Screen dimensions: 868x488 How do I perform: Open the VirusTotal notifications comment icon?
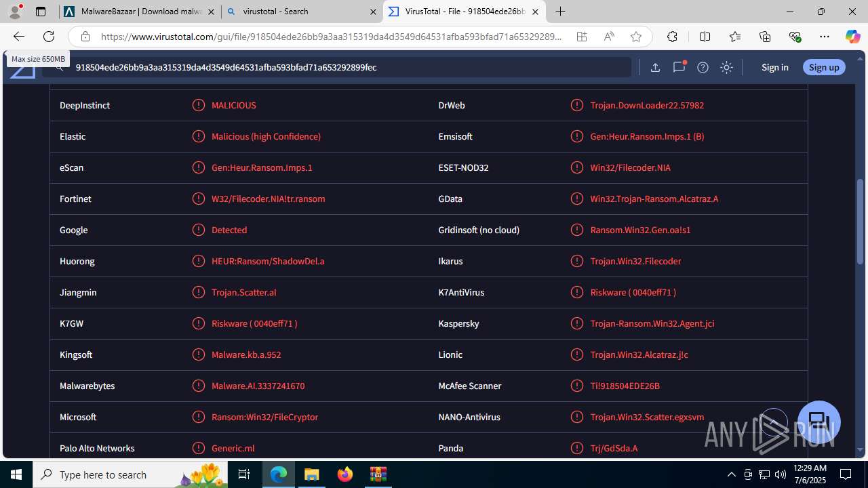(679, 67)
